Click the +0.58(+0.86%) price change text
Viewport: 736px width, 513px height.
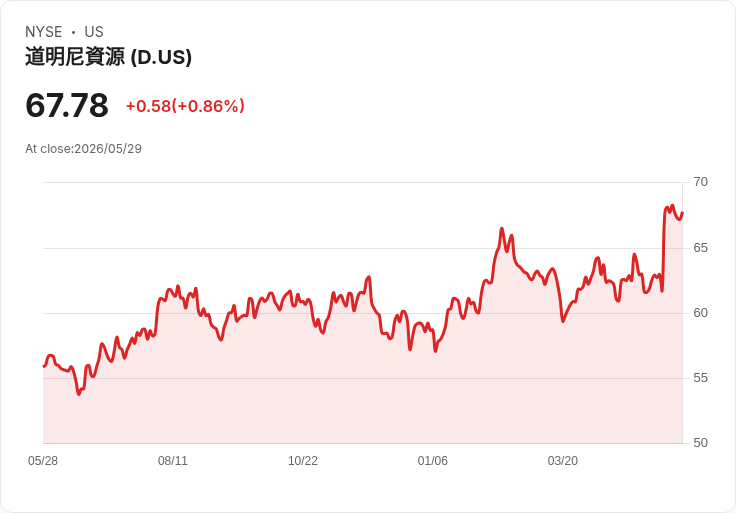[x=185, y=106]
